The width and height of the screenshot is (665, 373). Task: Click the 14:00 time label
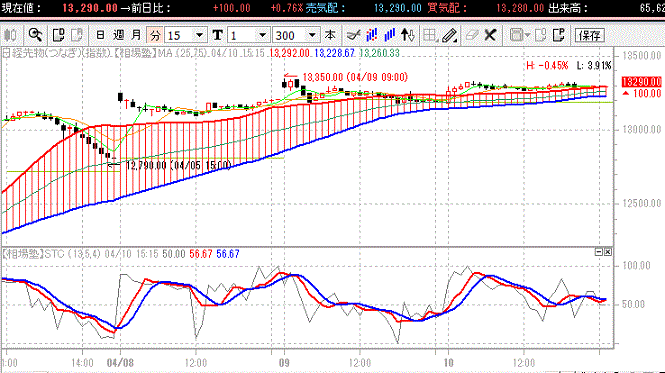(x=82, y=363)
